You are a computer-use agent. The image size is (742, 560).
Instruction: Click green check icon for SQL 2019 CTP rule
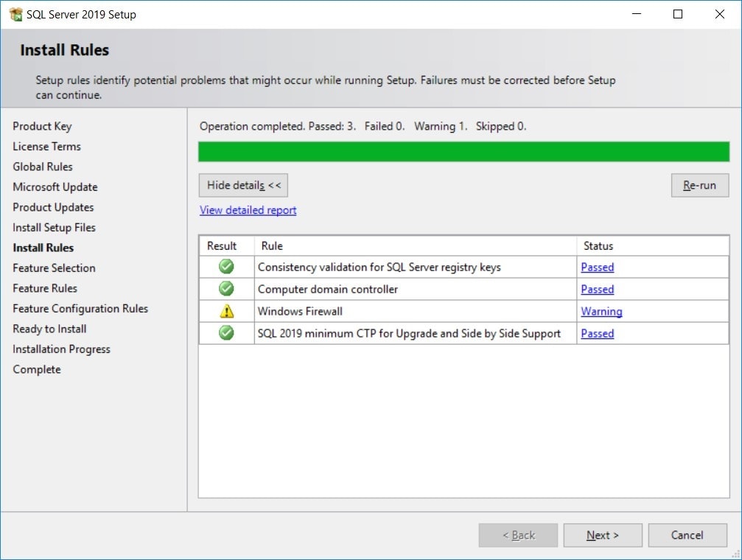pos(226,333)
